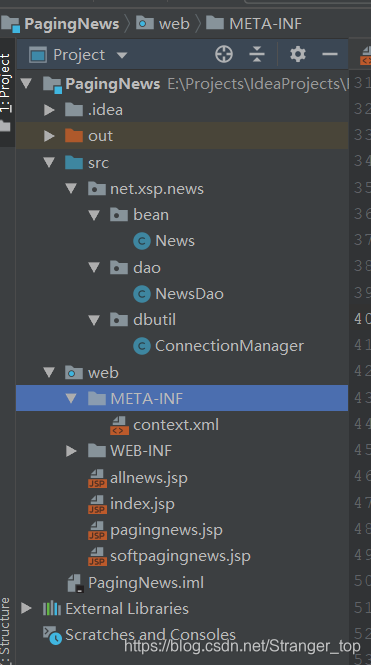The width and height of the screenshot is (371, 665).
Task: Click the PagingNews.iml file icon
Action: point(76,583)
